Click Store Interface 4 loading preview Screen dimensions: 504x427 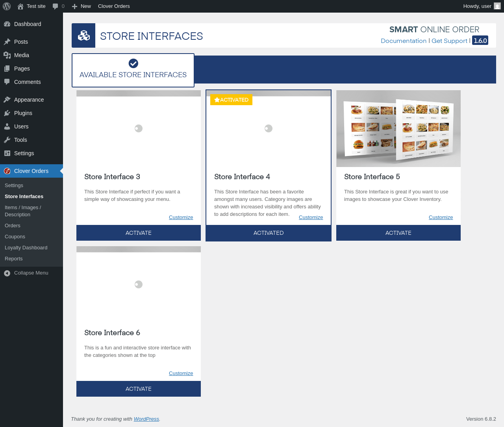pos(269,128)
